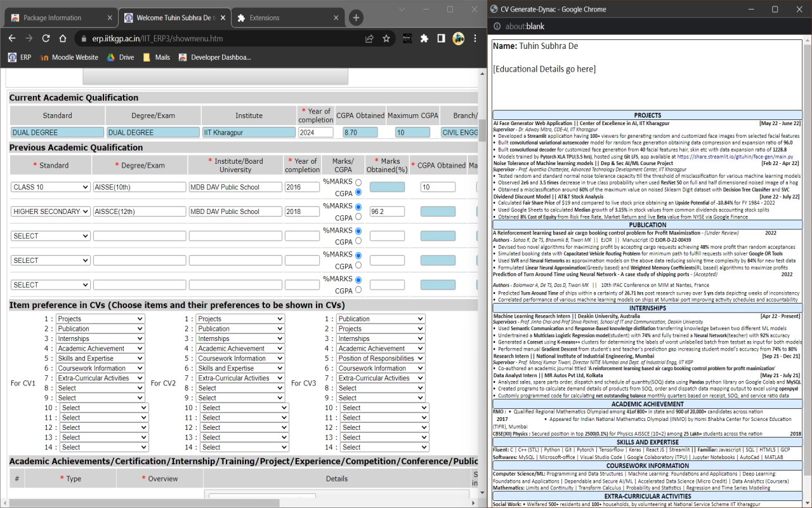
Task: Select %MARKS radio for the CLASS 10 row
Action: pyautogui.click(x=358, y=182)
